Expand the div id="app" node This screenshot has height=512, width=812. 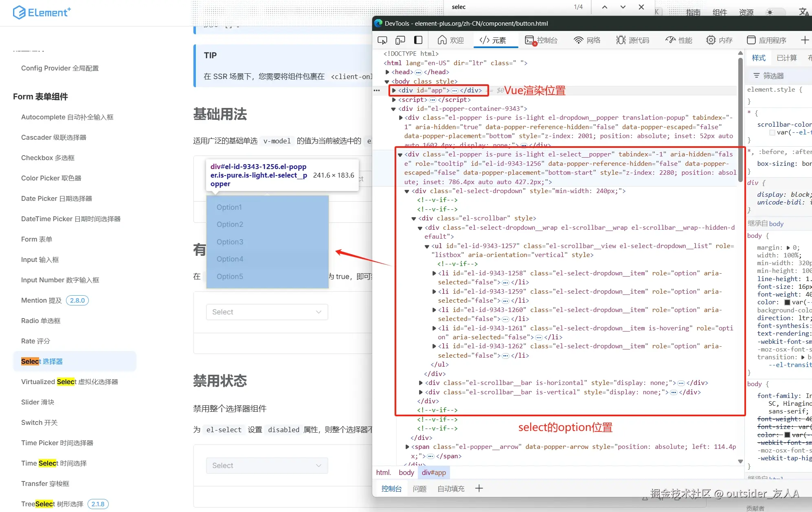click(x=394, y=90)
